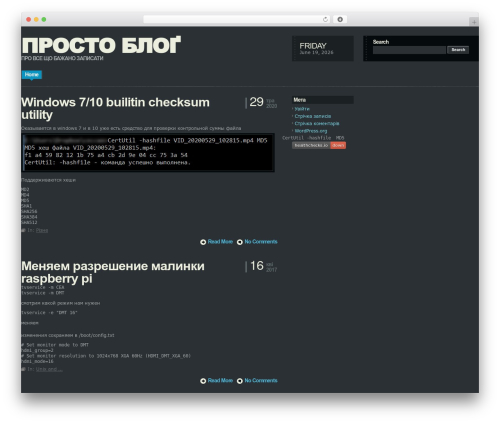Screen dimensions: 500x423
Task: Open Меняем разрешение малинки raspberry pi post
Action: pos(113,272)
